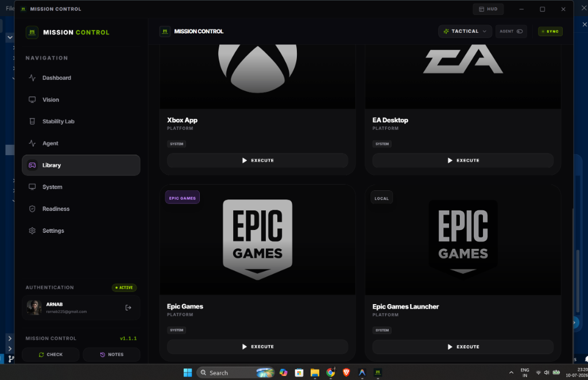Open File menu in background window

[10, 8]
